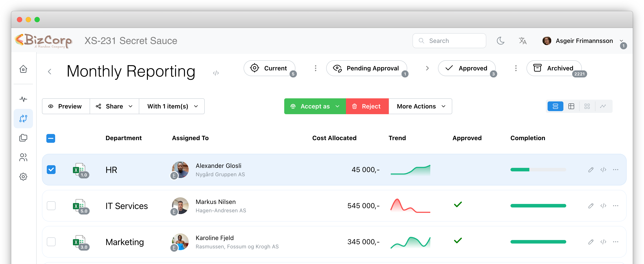
Task: Switch to grid view layout
Action: pos(587,106)
